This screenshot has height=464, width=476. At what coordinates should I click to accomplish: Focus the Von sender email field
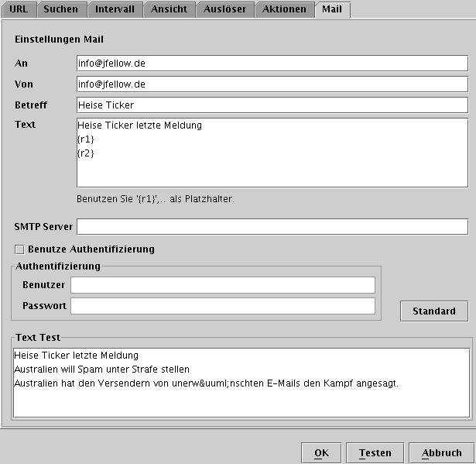[272, 84]
